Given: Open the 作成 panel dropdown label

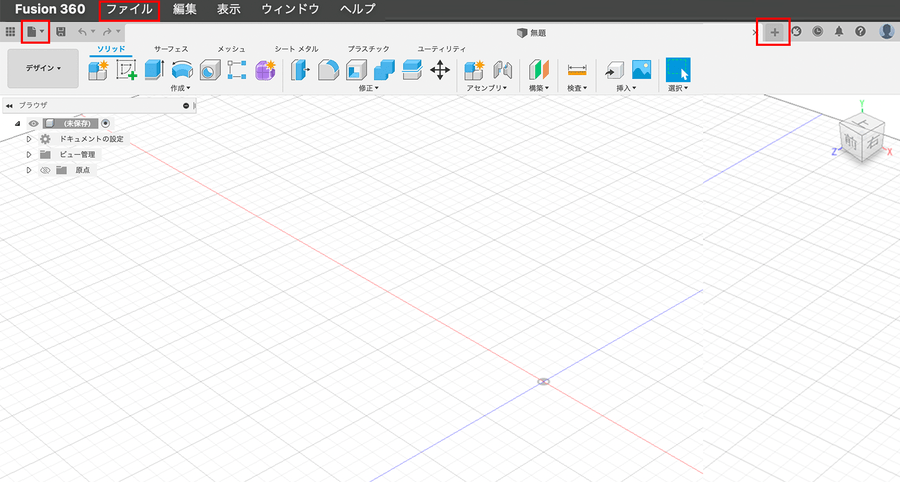Looking at the screenshot, I should [180, 88].
